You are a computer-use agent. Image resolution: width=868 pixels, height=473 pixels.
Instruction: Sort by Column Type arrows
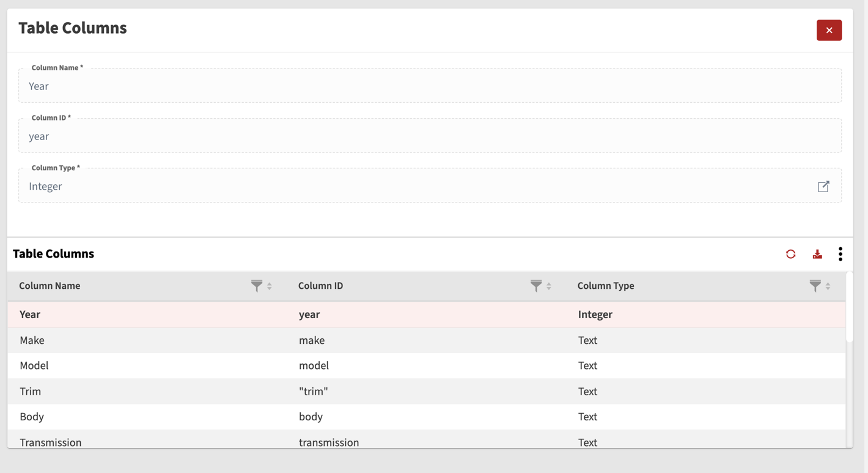point(828,286)
